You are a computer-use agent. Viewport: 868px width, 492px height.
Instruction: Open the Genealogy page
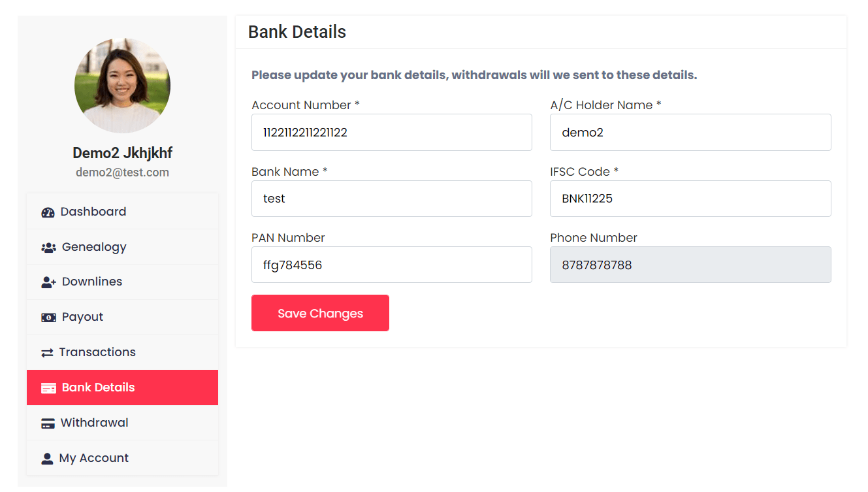coord(94,247)
